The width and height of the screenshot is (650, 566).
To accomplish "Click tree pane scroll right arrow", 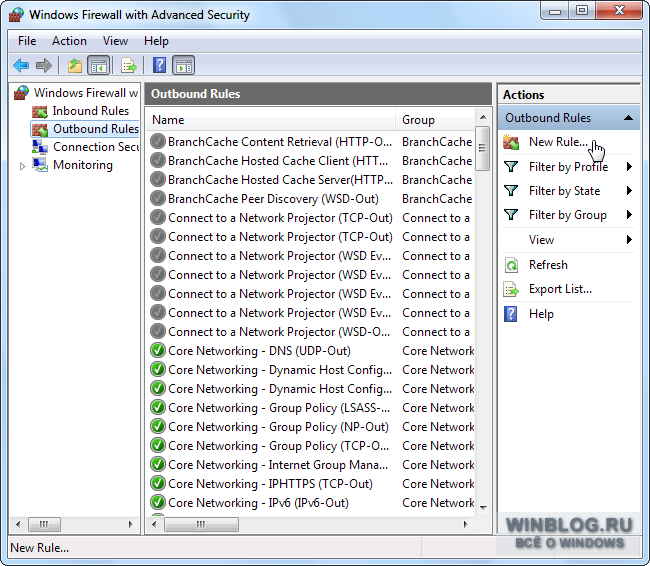I will tap(131, 525).
